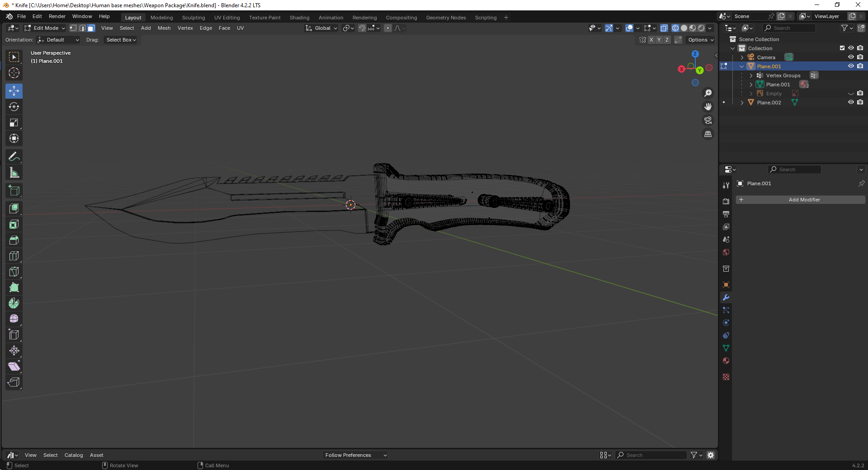The height and width of the screenshot is (470, 868).
Task: Select the Scale tool
Action: coord(14,123)
